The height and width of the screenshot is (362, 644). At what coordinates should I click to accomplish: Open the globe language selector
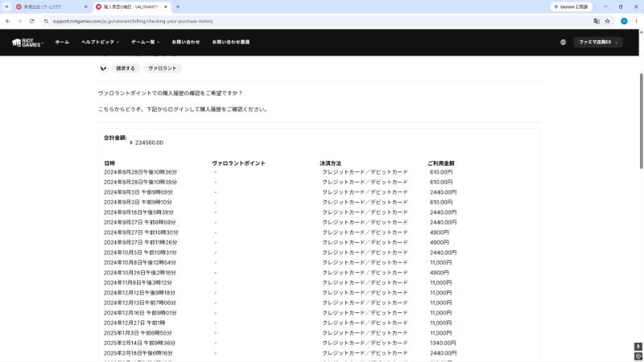click(x=563, y=43)
